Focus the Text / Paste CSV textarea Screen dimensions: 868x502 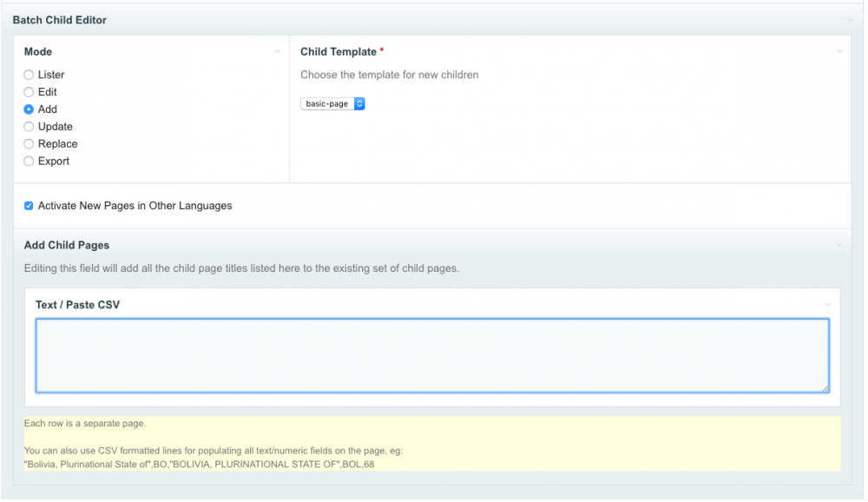(x=431, y=355)
